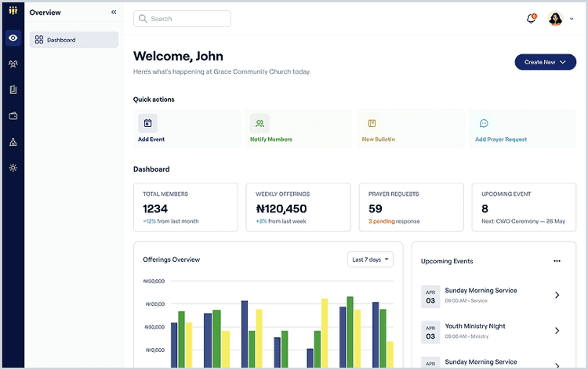Click the Quick actions heading
Screen dimensions: 588x370
pyautogui.click(x=154, y=100)
